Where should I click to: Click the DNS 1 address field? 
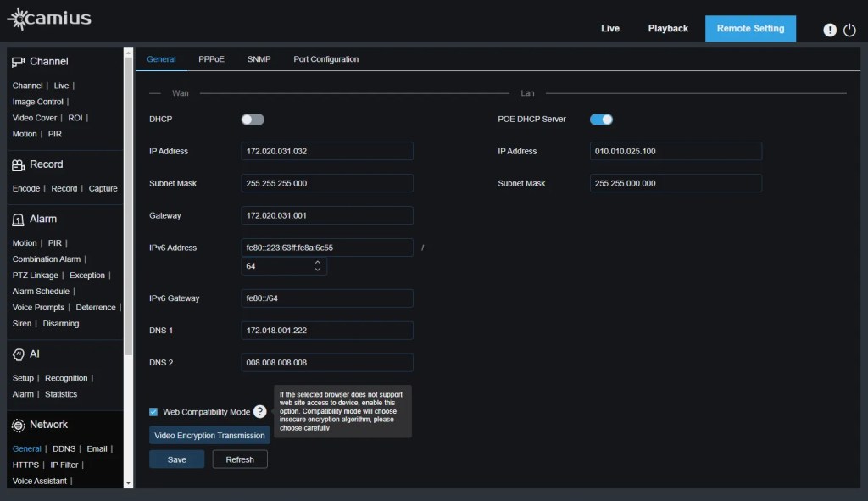click(326, 331)
